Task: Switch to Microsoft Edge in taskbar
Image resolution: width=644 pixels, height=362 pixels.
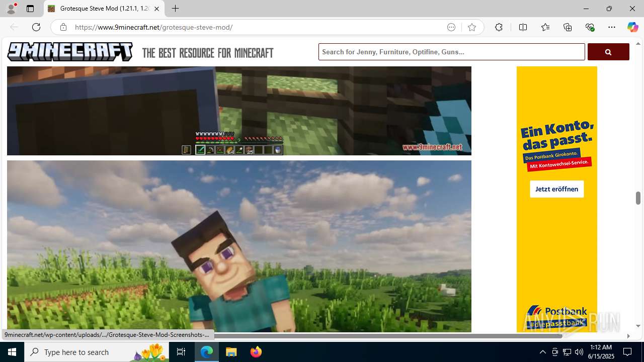Action: coord(207,352)
